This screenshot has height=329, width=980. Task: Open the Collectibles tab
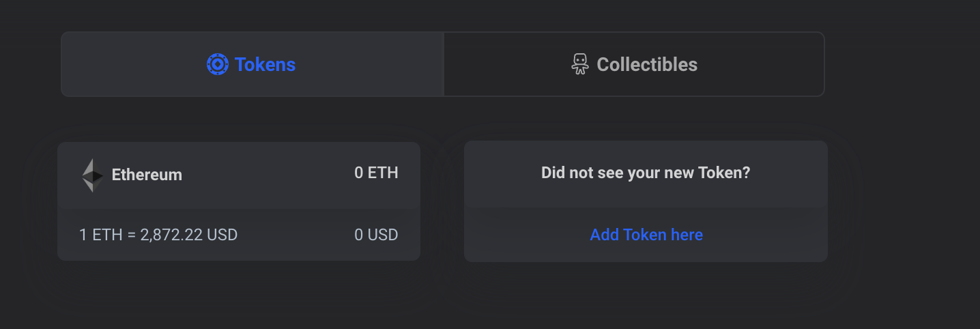click(634, 64)
